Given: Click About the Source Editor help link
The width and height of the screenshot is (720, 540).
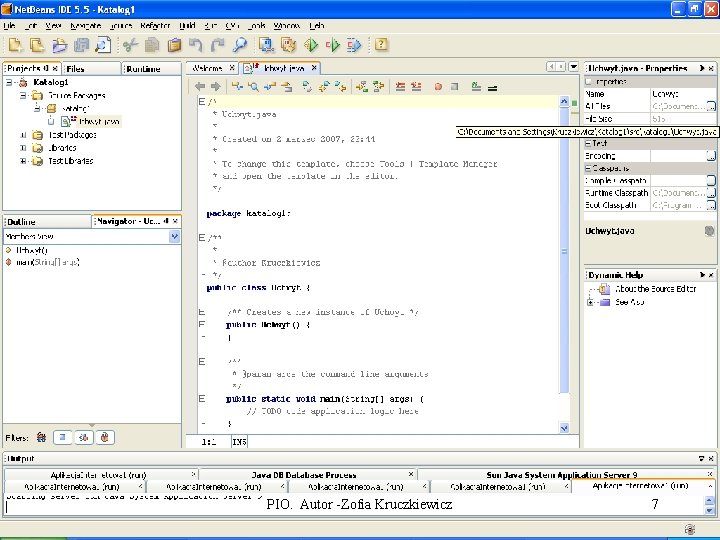Looking at the screenshot, I should coord(656,289).
